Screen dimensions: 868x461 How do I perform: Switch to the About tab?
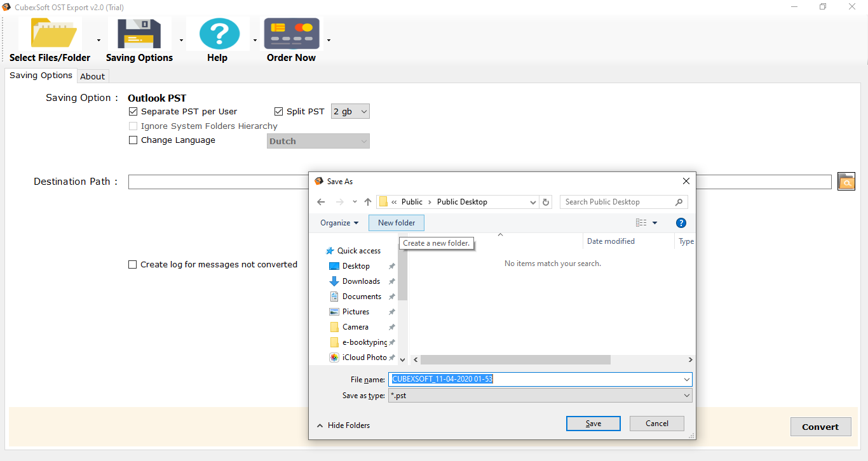[93, 76]
